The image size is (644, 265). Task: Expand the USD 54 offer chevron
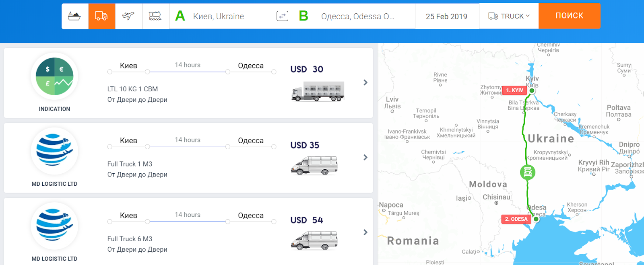365,232
